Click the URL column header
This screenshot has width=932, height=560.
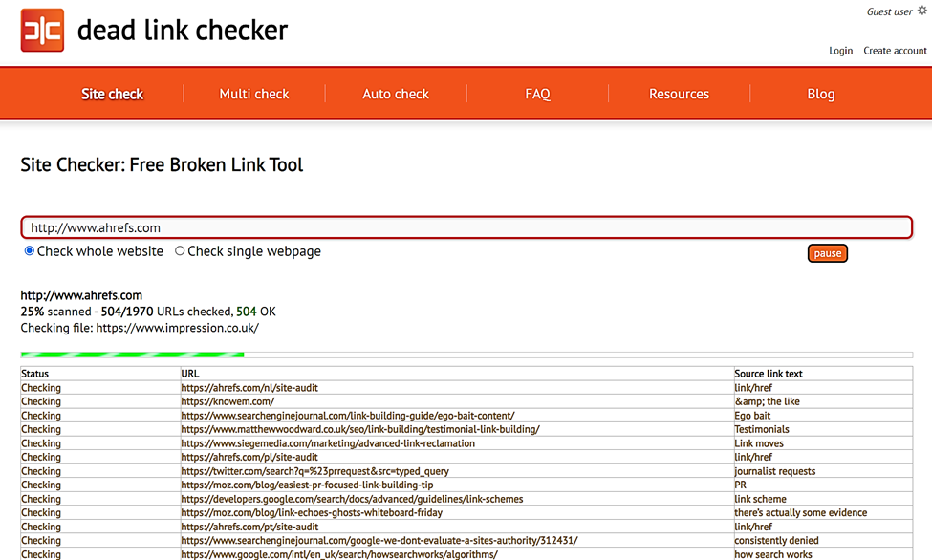190,374
